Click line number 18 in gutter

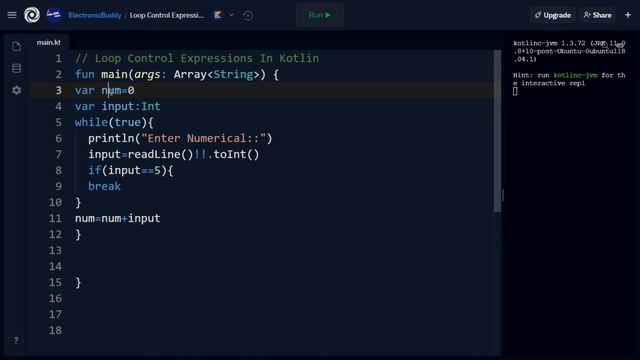pyautogui.click(x=56, y=330)
